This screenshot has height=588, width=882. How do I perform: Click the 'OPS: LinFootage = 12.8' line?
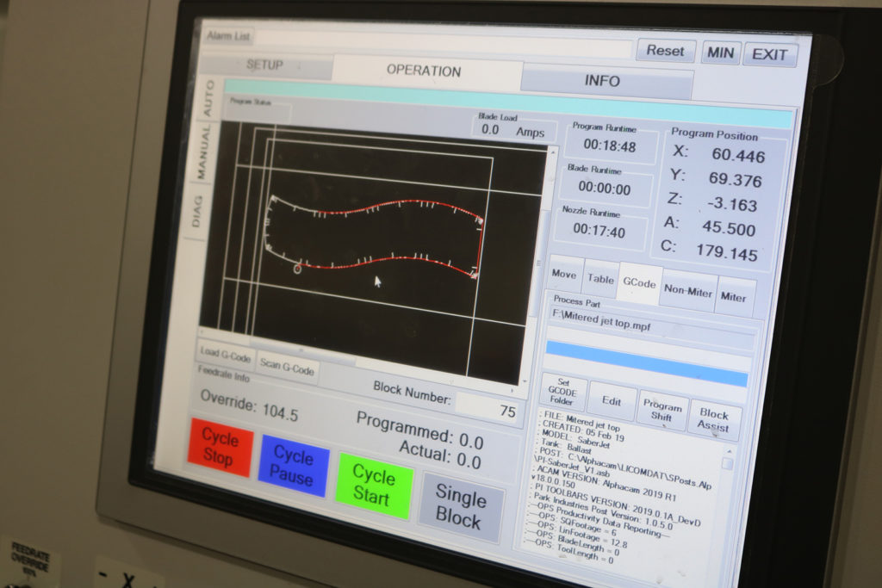[578, 535]
